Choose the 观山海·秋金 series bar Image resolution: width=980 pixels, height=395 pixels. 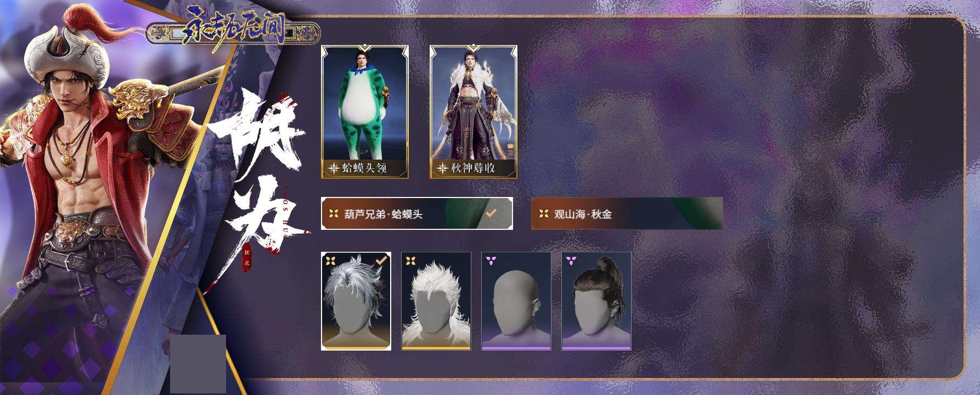coord(627,213)
